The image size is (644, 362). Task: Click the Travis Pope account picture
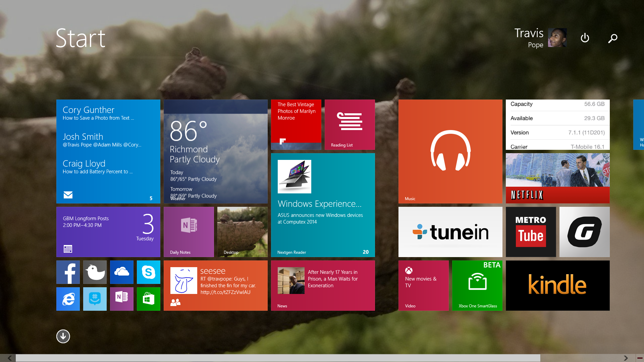click(557, 38)
